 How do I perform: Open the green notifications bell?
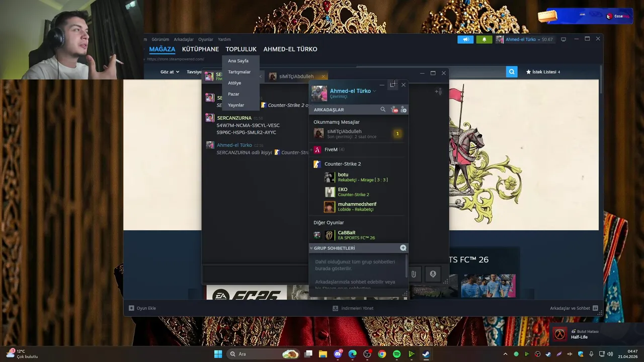[x=484, y=39]
